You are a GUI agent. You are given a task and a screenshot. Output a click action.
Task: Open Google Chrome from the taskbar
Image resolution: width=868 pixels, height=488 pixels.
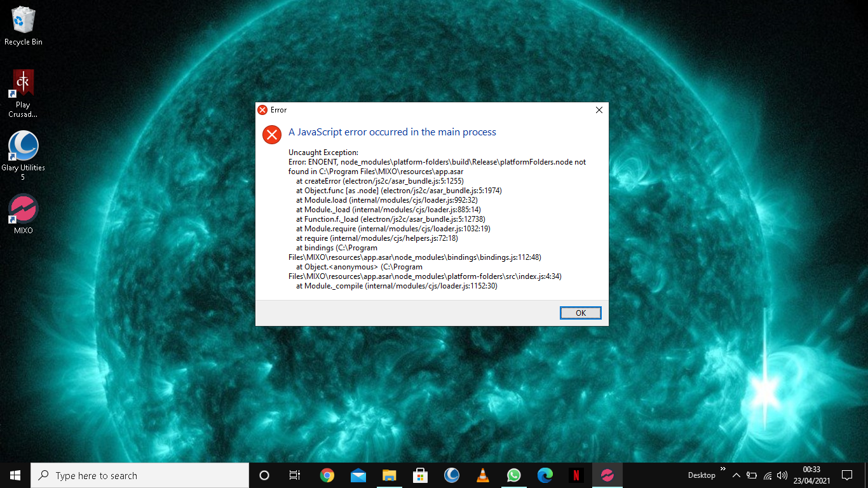click(x=327, y=475)
